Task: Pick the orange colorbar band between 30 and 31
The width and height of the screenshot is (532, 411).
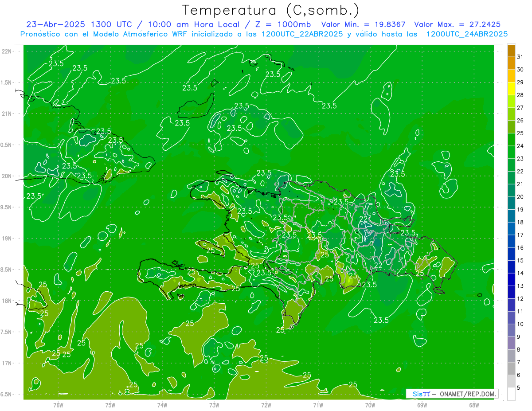Action: coord(511,63)
